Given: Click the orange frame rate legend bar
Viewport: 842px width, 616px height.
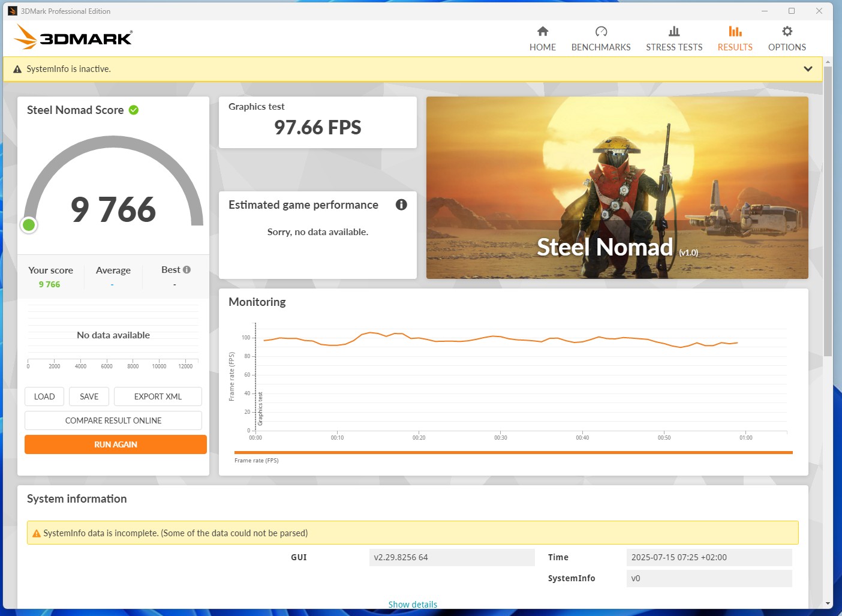Looking at the screenshot, I should [513, 452].
